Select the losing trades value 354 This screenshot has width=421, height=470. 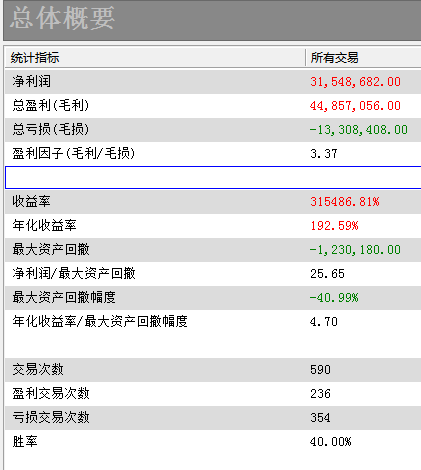point(320,418)
